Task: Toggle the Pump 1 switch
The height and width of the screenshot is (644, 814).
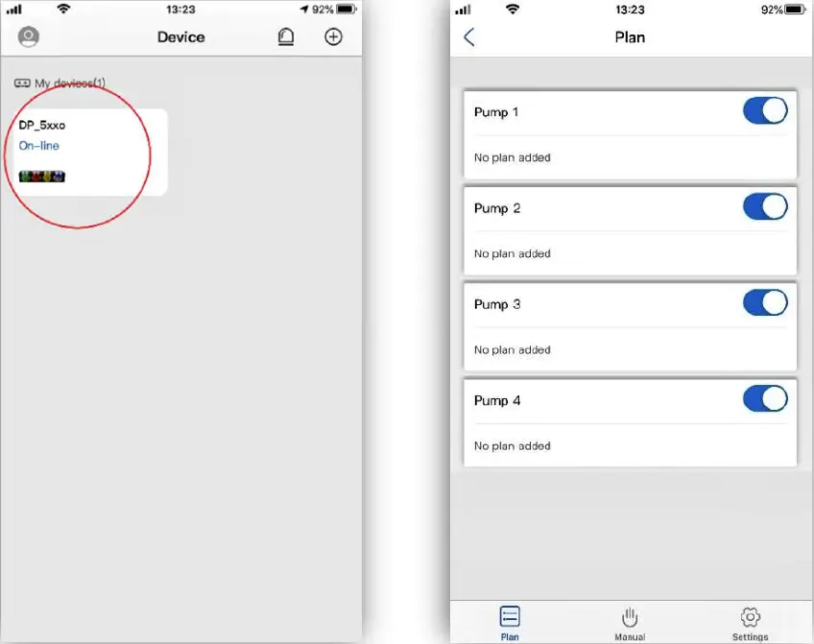Action: pyautogui.click(x=765, y=110)
